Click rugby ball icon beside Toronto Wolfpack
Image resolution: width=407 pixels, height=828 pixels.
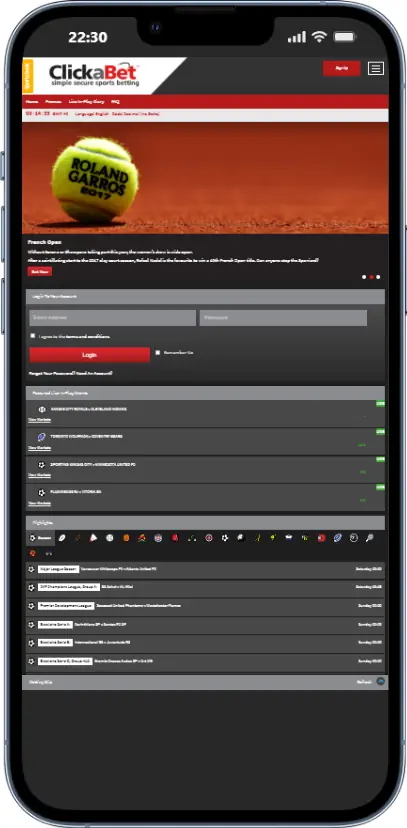coord(42,437)
